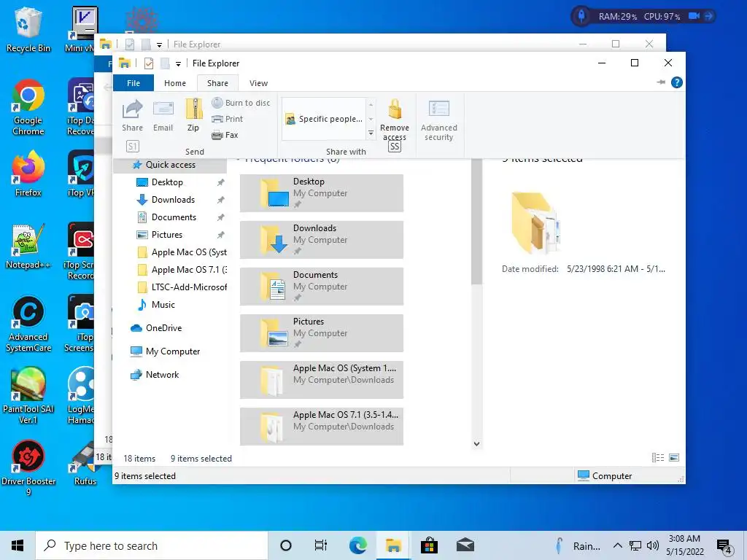This screenshot has width=747, height=560.
Task: Open Cortana circle icon on taskbar
Action: (x=285, y=545)
